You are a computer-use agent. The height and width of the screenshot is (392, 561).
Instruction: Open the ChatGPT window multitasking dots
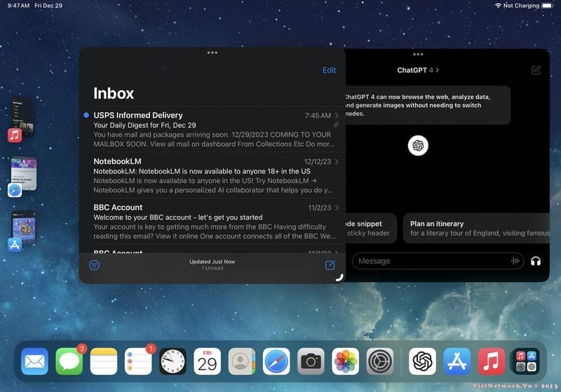(x=418, y=54)
